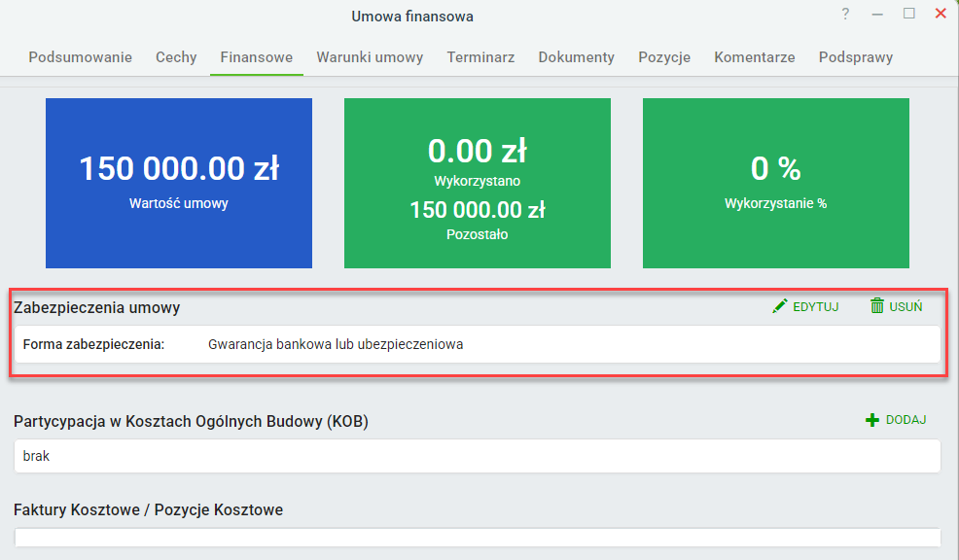Minimize the Umowa finansowa window
The width and height of the screenshot is (959, 560).
coord(877,14)
